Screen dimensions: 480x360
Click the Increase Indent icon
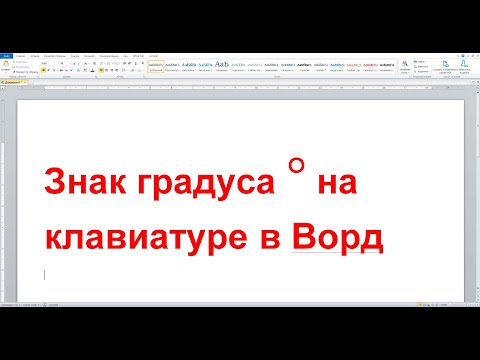(129, 63)
